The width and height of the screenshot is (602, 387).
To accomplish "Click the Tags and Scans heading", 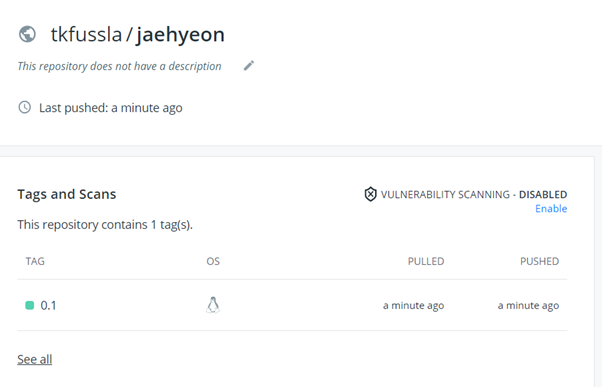I will (x=67, y=194).
